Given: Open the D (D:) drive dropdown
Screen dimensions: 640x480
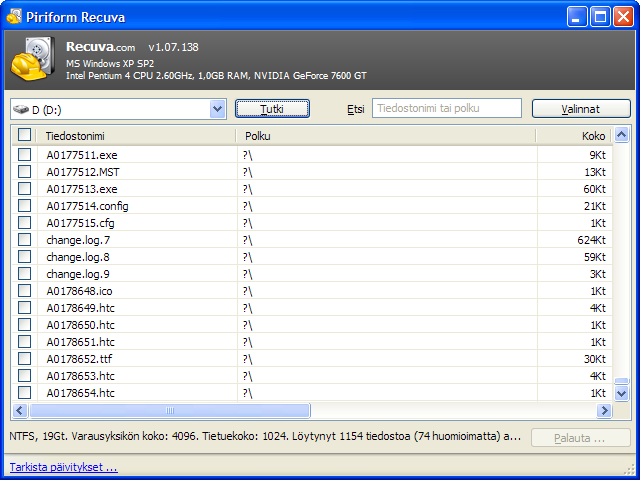Looking at the screenshot, I should (x=218, y=109).
